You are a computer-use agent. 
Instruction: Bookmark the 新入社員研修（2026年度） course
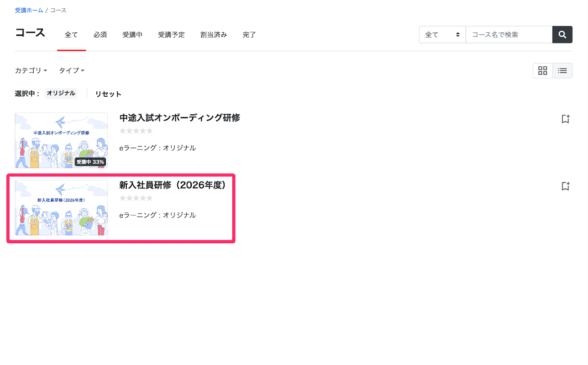565,186
